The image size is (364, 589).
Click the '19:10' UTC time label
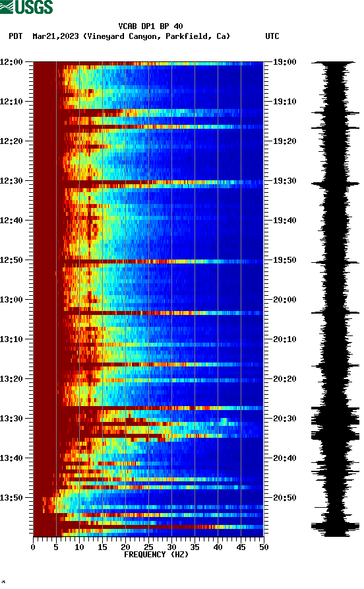[285, 102]
